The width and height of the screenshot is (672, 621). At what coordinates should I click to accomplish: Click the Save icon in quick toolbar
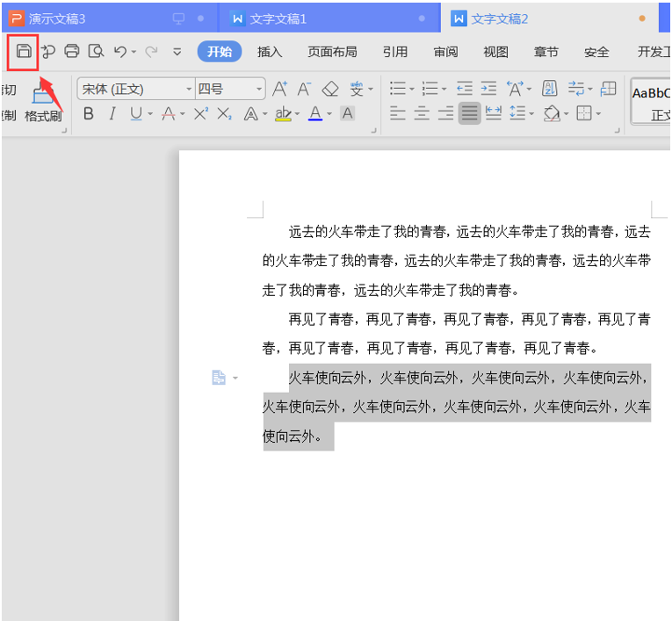[x=24, y=52]
